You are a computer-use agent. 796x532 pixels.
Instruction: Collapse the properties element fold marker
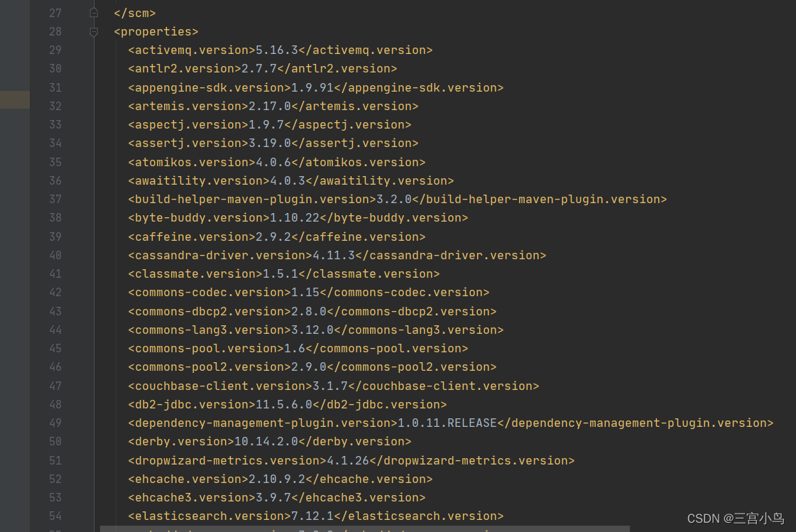[x=93, y=31]
